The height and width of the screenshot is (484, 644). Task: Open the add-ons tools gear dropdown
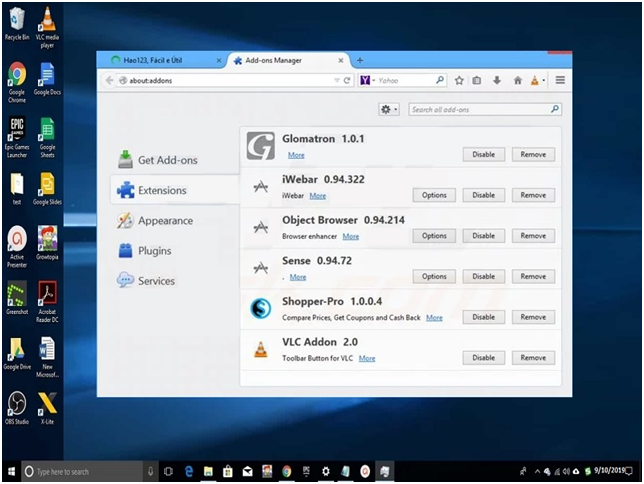389,109
